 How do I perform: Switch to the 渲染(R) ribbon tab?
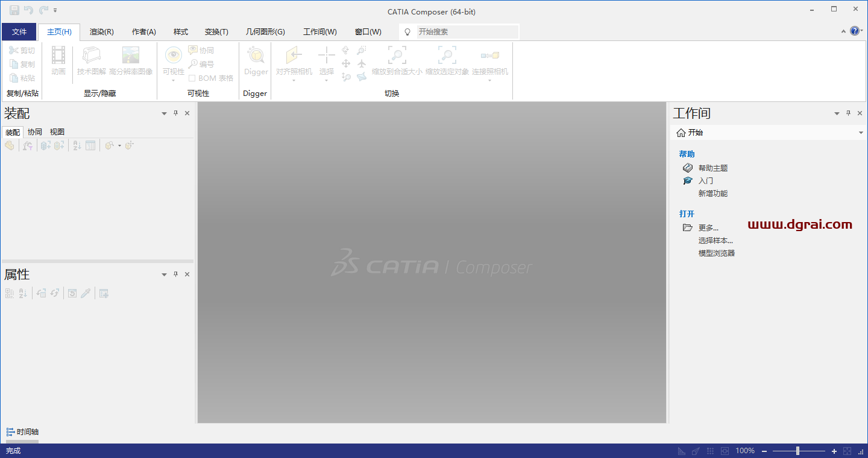click(102, 32)
